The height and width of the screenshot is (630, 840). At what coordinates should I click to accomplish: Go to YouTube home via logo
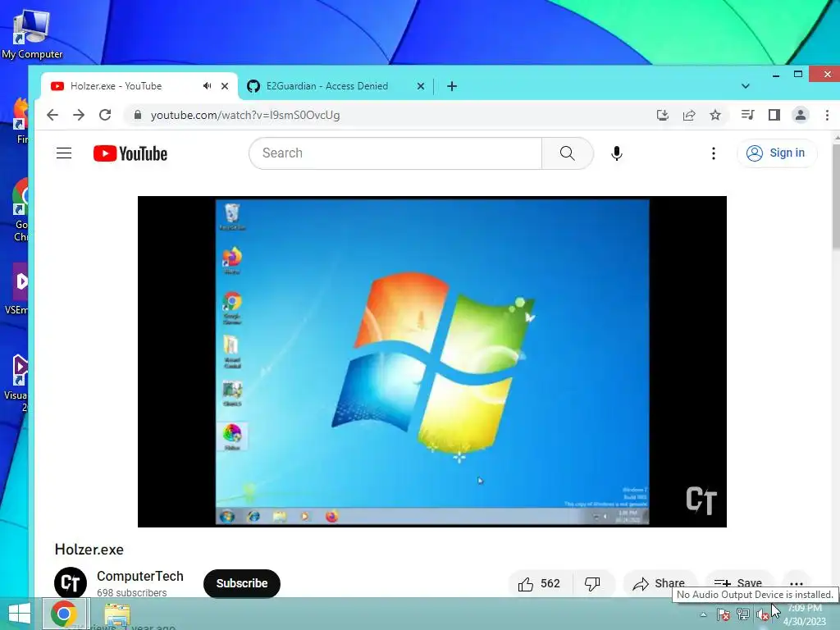pos(130,153)
